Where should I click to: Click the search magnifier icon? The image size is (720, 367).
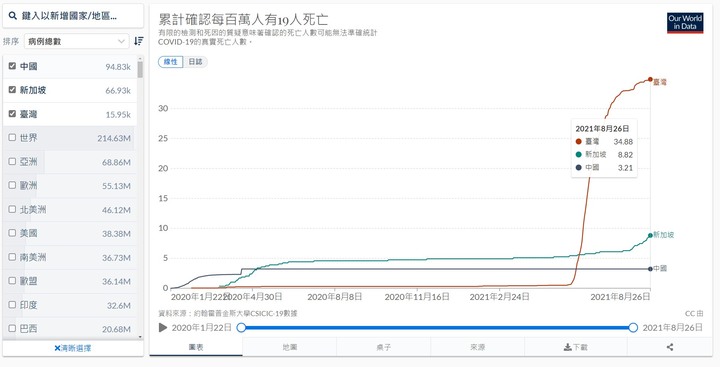coord(12,17)
